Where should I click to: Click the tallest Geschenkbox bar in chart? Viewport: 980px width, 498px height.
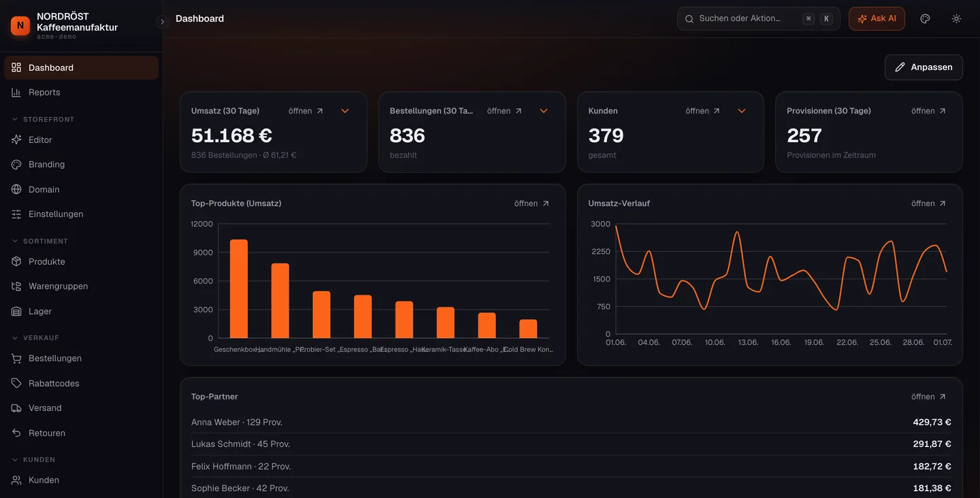coord(239,288)
